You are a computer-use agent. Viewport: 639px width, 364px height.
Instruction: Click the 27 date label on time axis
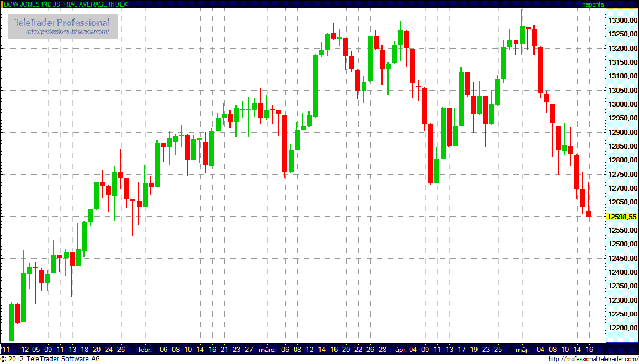pyautogui.click(x=248, y=350)
